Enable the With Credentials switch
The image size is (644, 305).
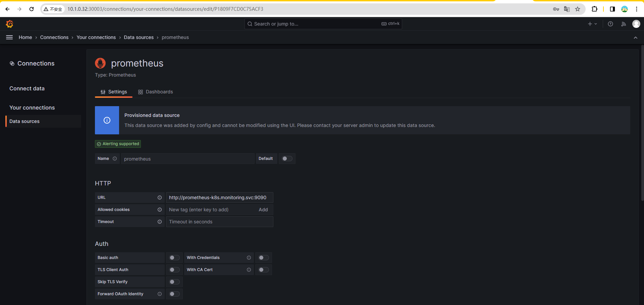tap(264, 258)
